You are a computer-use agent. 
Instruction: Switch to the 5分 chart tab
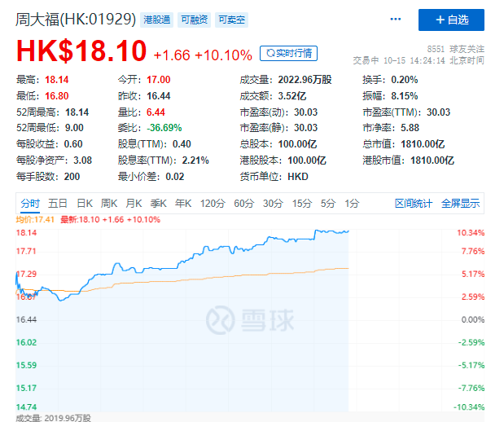click(328, 204)
